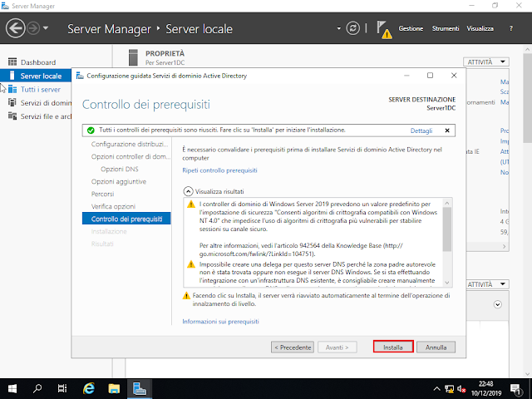Click the Dettagli link in the status bar
Viewport: 532px width, 399px height.
click(421, 131)
